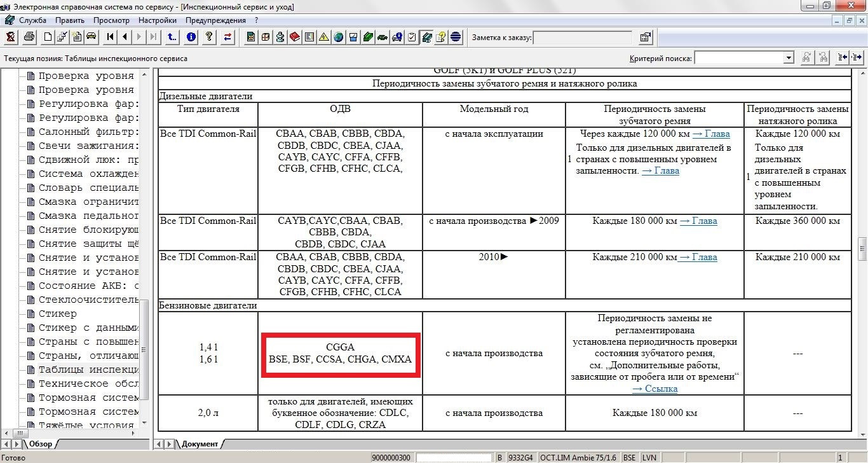Click the Заметка к заказу field
Image resolution: width=868 pixels, height=463 pixels.
coord(583,38)
